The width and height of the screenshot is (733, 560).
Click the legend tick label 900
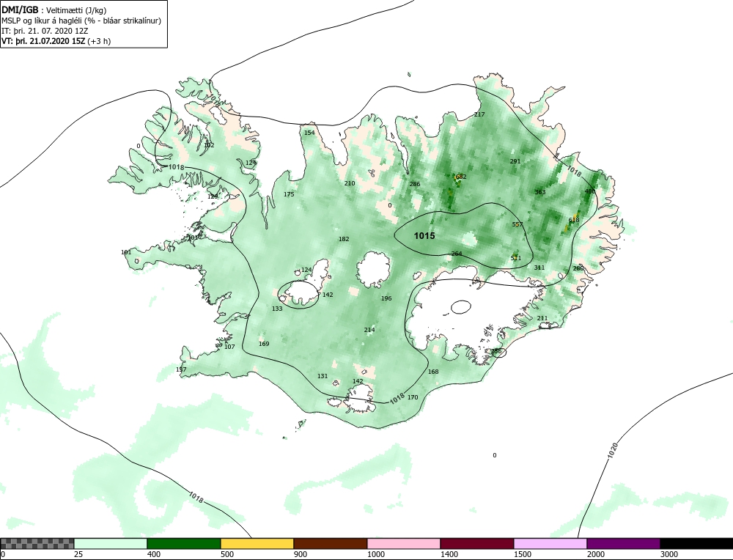pyautogui.click(x=300, y=554)
